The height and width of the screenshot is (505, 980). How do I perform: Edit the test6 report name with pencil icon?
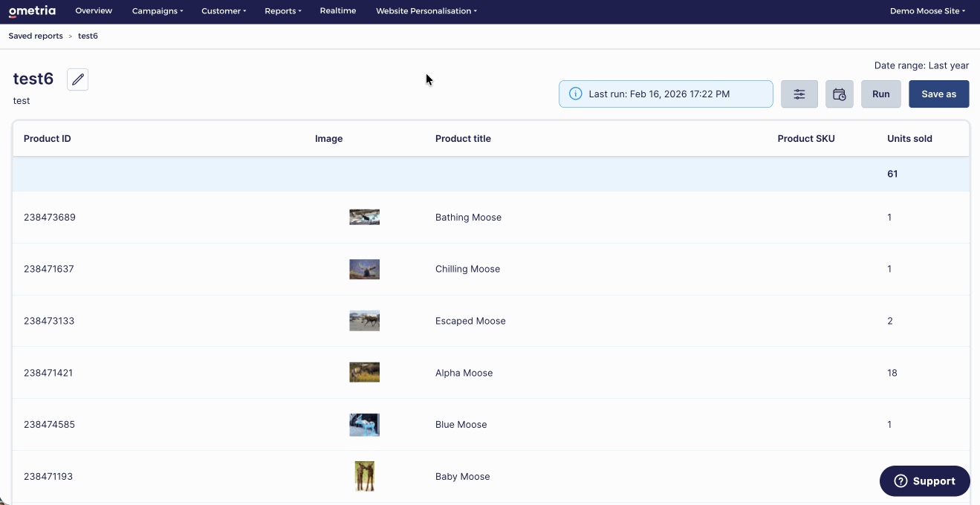pos(78,79)
